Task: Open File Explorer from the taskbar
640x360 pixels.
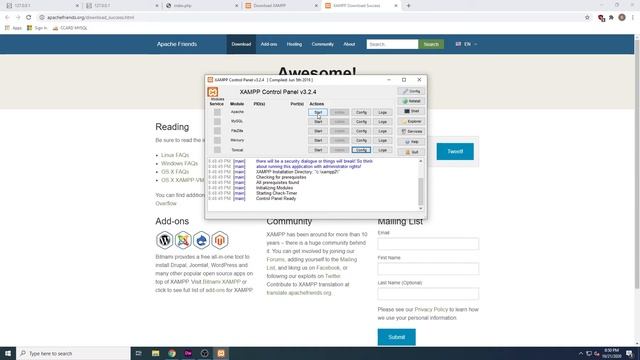Action: tap(156, 353)
